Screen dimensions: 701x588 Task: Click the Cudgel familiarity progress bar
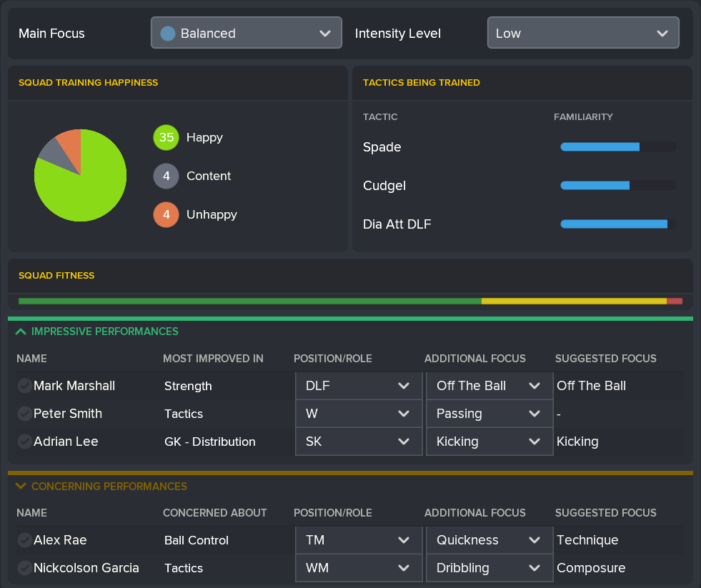617,186
